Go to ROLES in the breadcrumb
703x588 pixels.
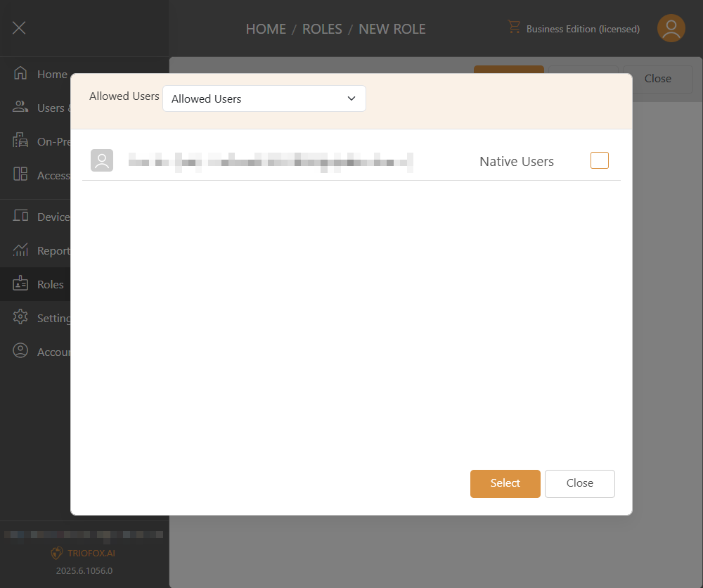click(x=322, y=29)
